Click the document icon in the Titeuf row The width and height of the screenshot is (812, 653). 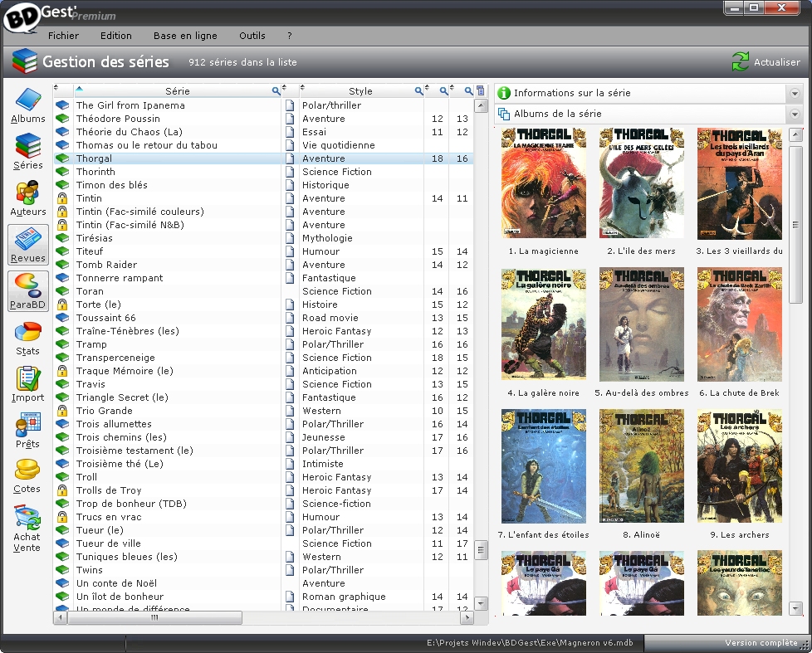[x=290, y=251]
